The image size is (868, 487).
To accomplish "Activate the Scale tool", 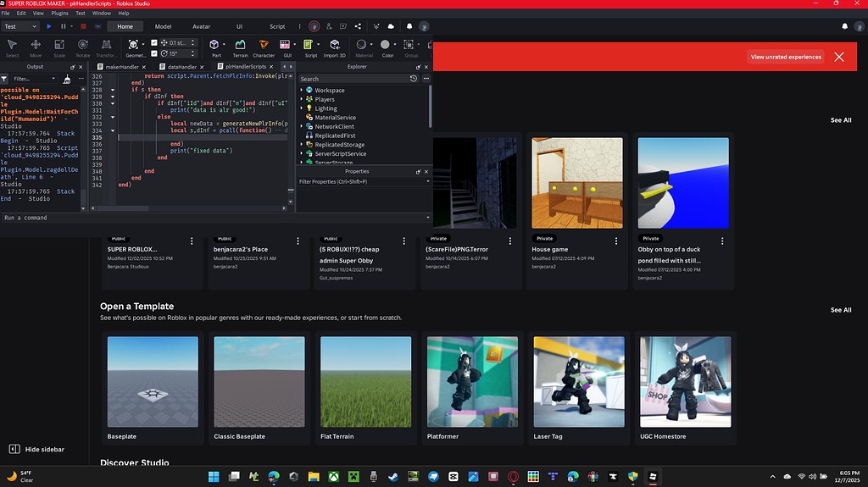I will (59, 47).
